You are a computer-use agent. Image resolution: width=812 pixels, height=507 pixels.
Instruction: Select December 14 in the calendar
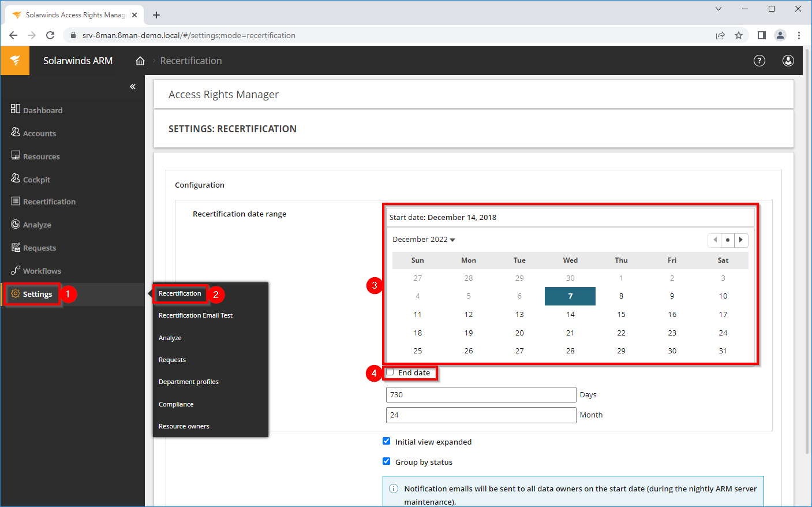click(570, 315)
